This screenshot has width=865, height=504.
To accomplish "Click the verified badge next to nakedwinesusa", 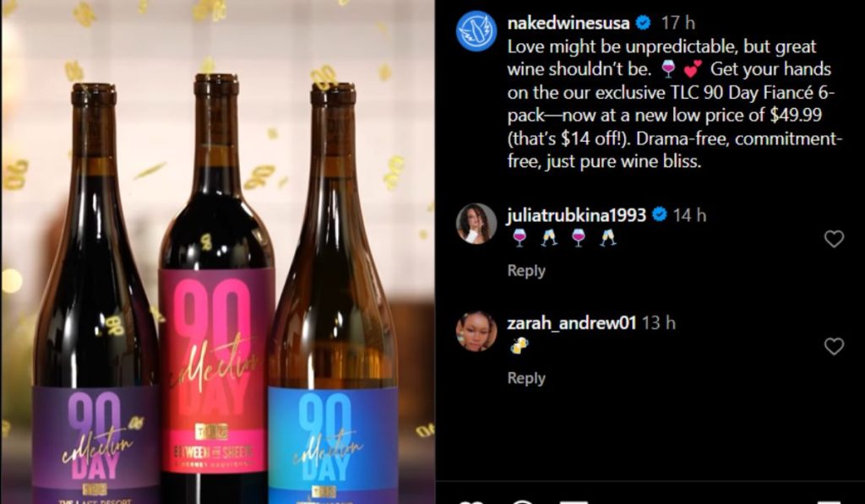I will [643, 23].
